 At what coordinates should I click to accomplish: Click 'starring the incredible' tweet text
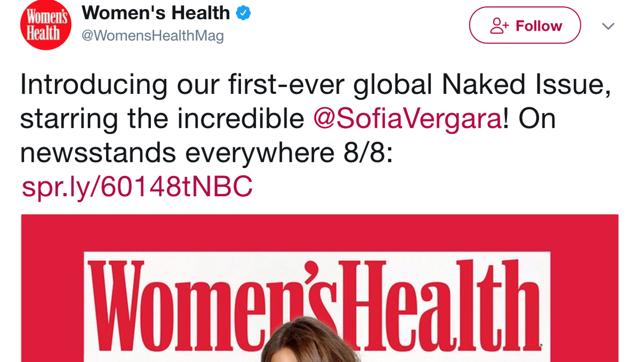162,119
